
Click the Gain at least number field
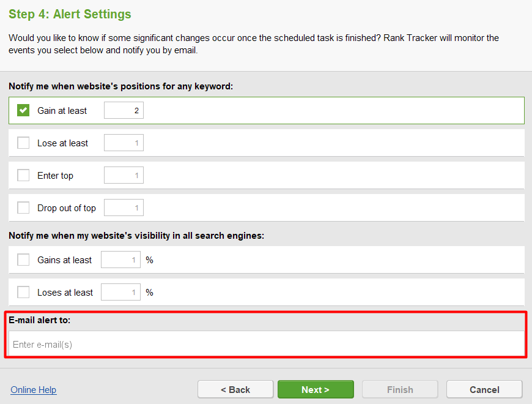[x=124, y=110]
